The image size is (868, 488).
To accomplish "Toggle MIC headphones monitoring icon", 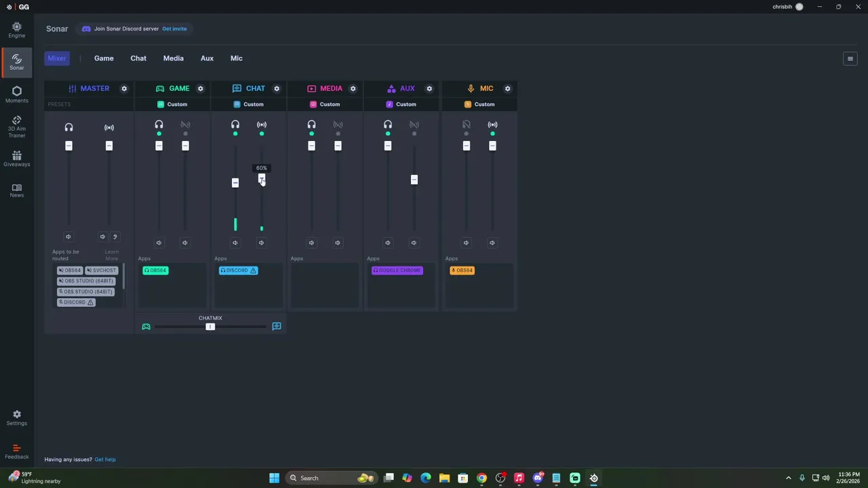I will tap(466, 125).
